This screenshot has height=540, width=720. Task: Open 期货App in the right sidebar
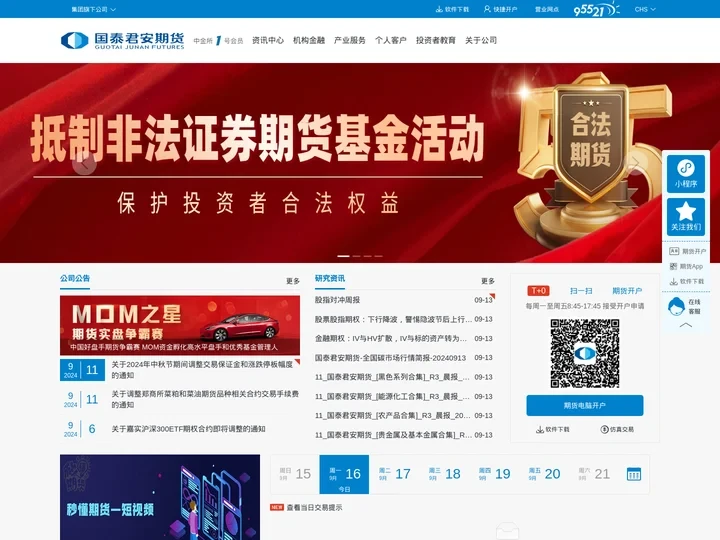(x=686, y=266)
